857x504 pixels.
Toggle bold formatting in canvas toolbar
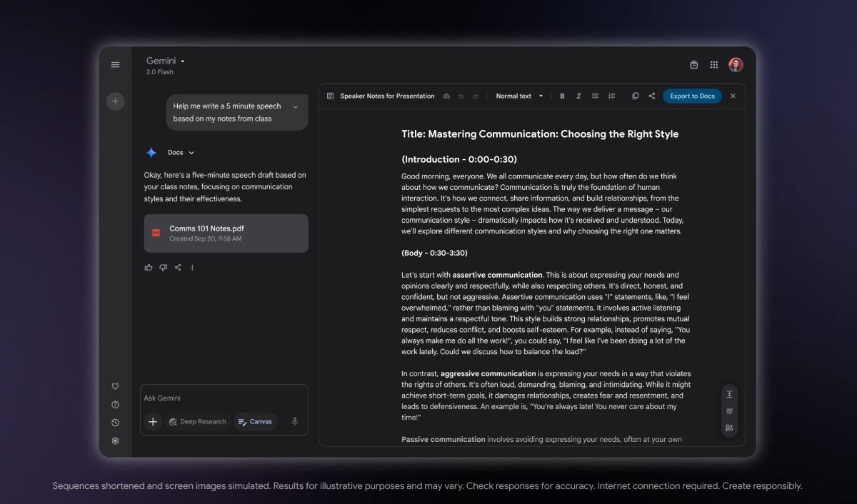point(562,96)
